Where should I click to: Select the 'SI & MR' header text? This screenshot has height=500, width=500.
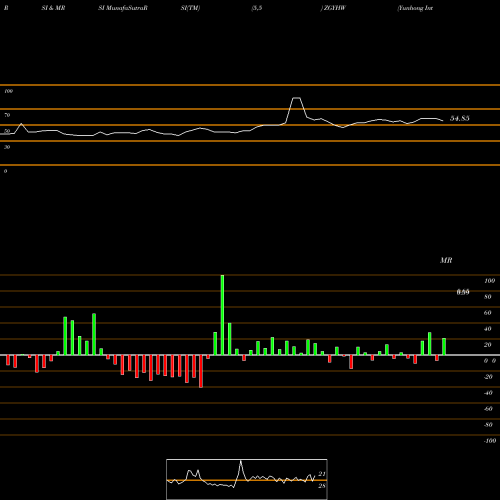tap(53, 8)
